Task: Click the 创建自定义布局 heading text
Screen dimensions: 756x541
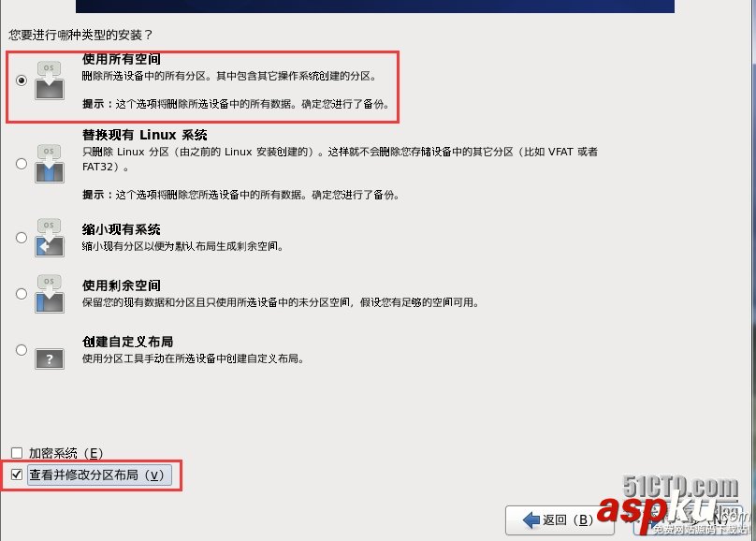Action: click(128, 342)
